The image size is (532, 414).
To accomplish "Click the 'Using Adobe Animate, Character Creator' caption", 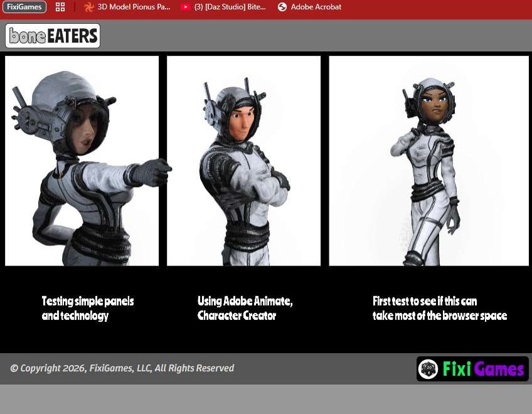I will pos(245,308).
